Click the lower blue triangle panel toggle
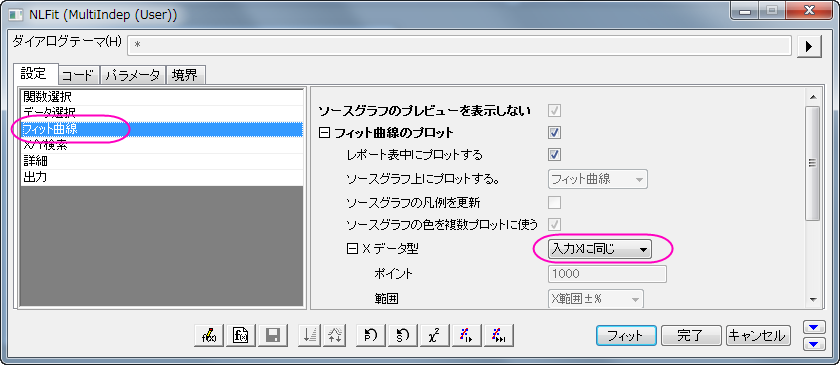 tap(814, 344)
